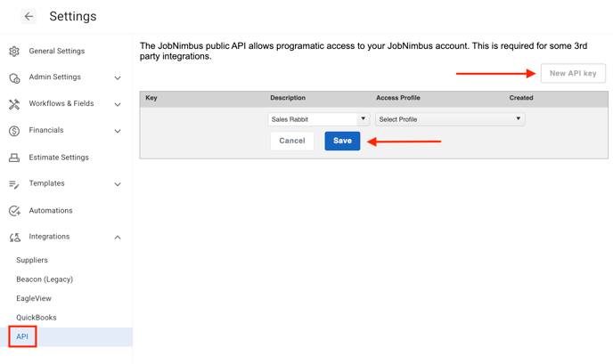Open the Select Profile dropdown
The width and height of the screenshot is (613, 364).
[x=450, y=119]
